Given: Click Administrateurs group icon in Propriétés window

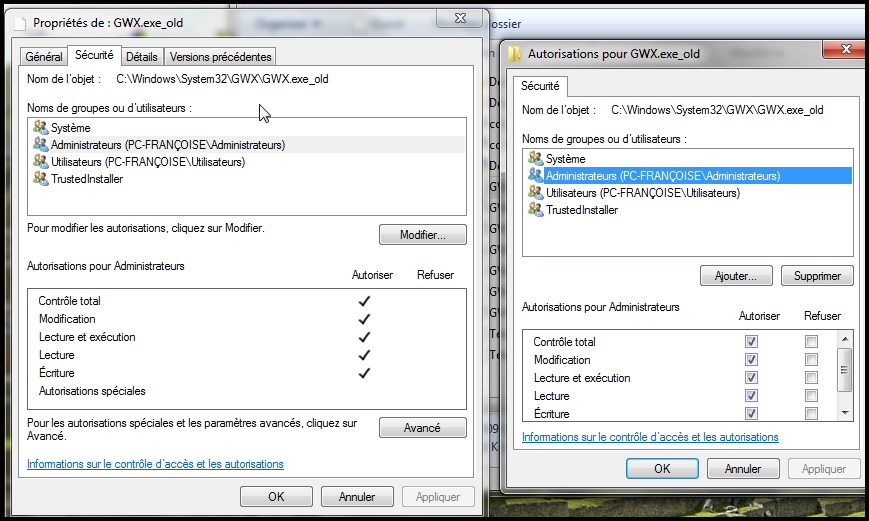Looking at the screenshot, I should (40, 144).
